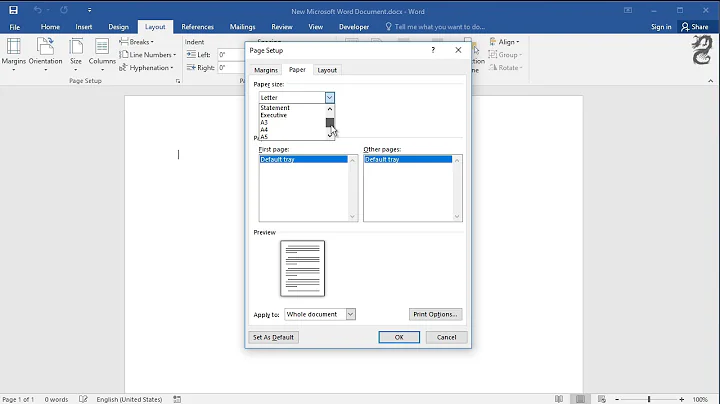Switch to Web Layout view icon
Screen dimensions: 720x404
[x=602, y=399]
